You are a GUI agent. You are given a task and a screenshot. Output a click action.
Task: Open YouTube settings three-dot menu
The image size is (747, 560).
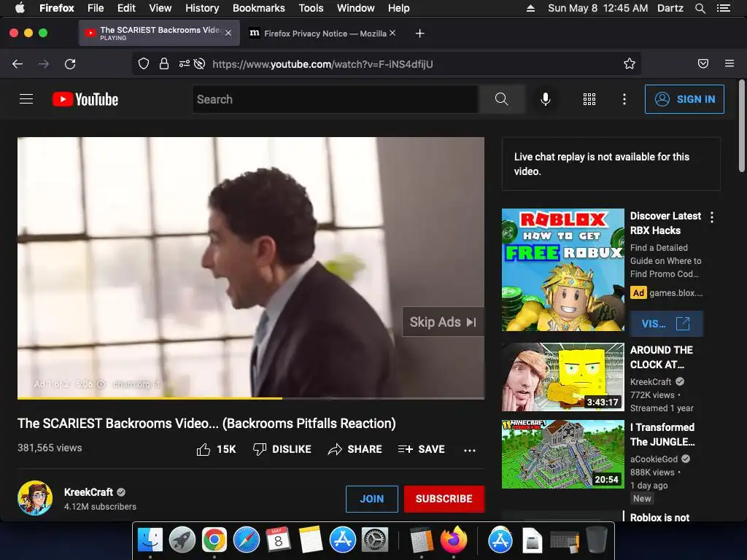[624, 99]
